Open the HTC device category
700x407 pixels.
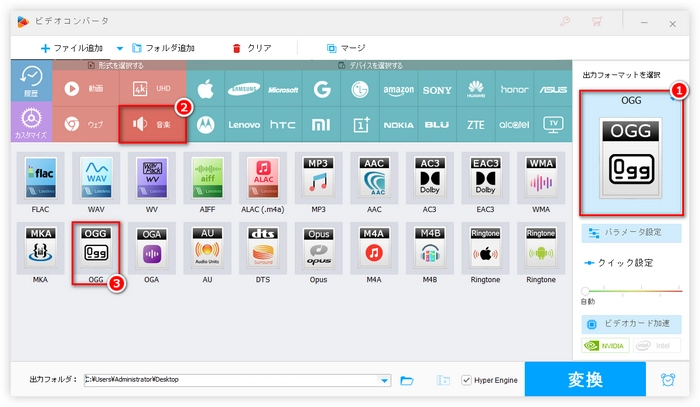point(283,125)
